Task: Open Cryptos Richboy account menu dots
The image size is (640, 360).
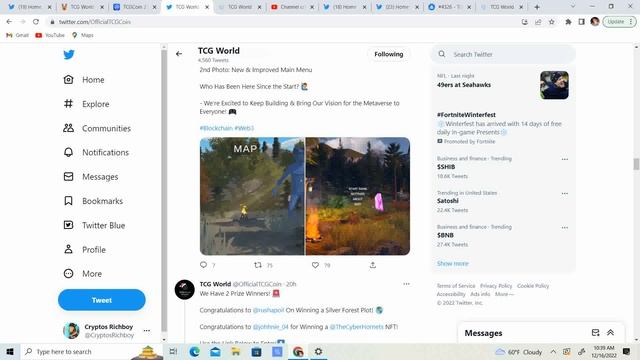Action: click(x=147, y=331)
